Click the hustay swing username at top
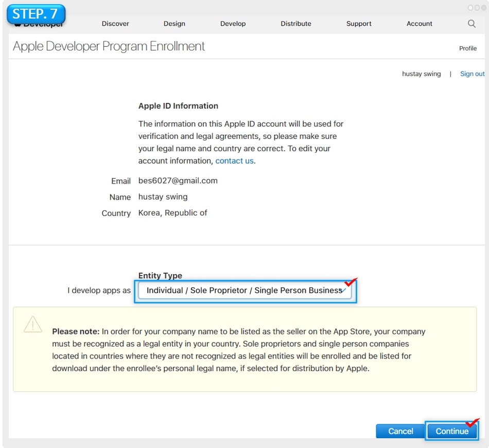This screenshot has width=489, height=448. pyautogui.click(x=421, y=74)
